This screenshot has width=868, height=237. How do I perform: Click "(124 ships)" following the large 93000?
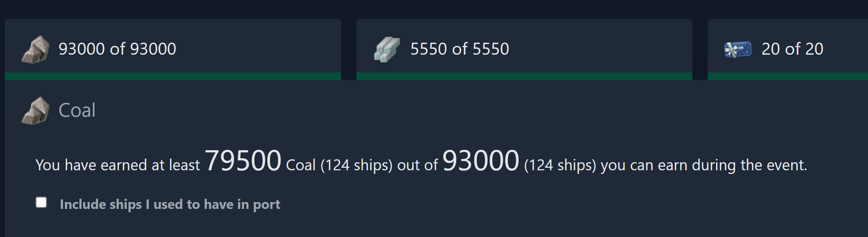pos(560,166)
